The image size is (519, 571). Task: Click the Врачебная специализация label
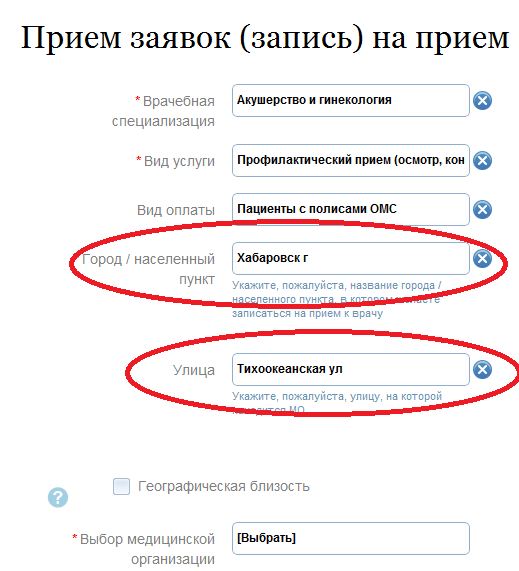(163, 111)
